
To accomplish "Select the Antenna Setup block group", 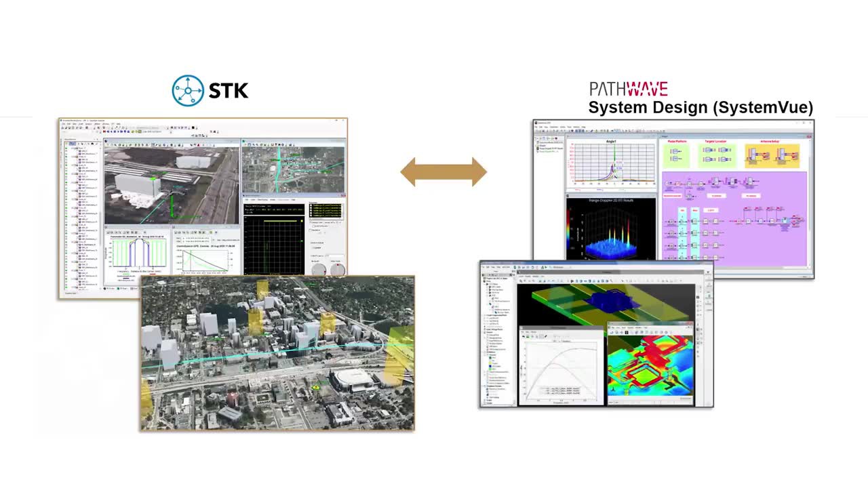I will (x=772, y=156).
